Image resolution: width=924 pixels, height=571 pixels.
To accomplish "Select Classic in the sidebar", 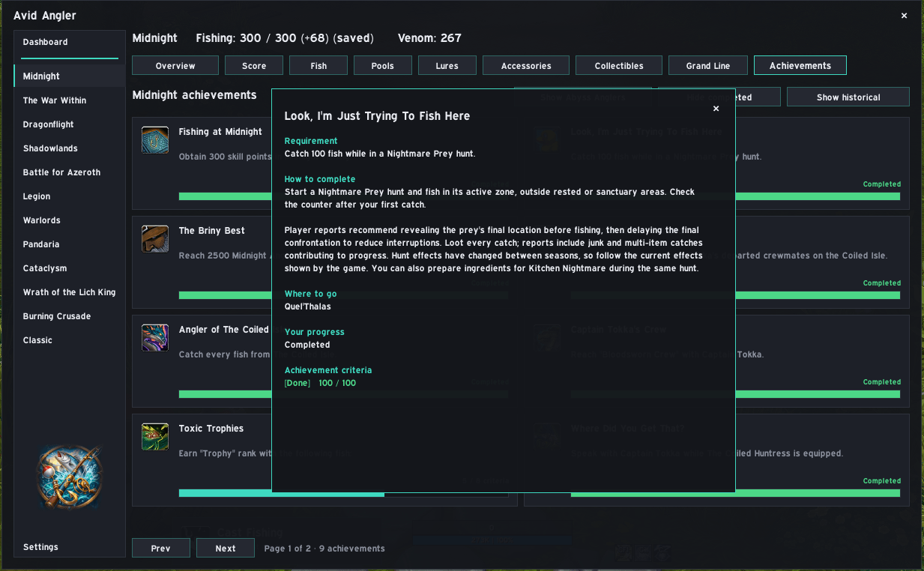I will [x=70, y=340].
